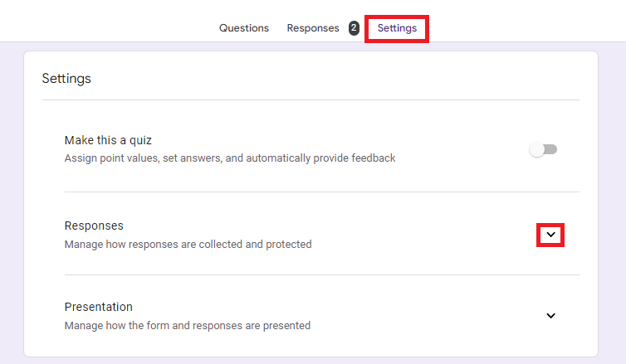Click the response count badge showing 2

(354, 28)
